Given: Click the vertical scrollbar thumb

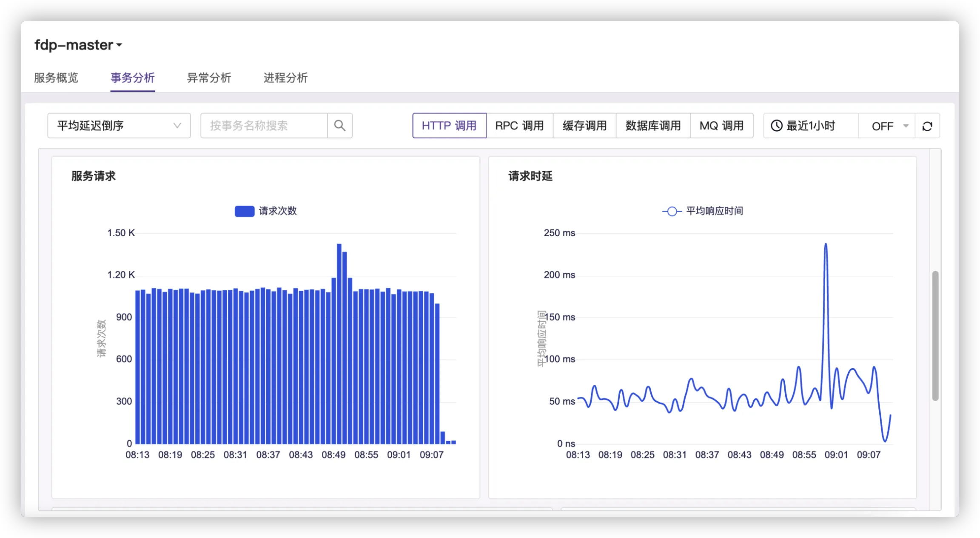Looking at the screenshot, I should (x=935, y=335).
